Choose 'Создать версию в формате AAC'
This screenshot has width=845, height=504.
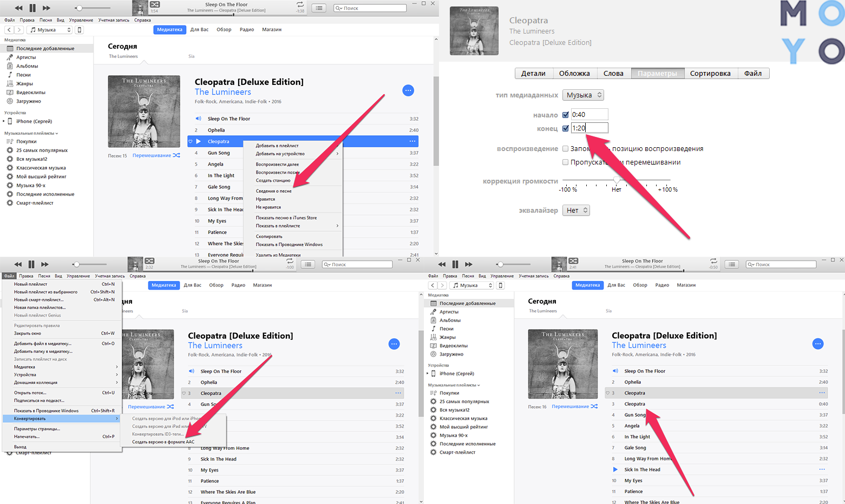pyautogui.click(x=163, y=442)
